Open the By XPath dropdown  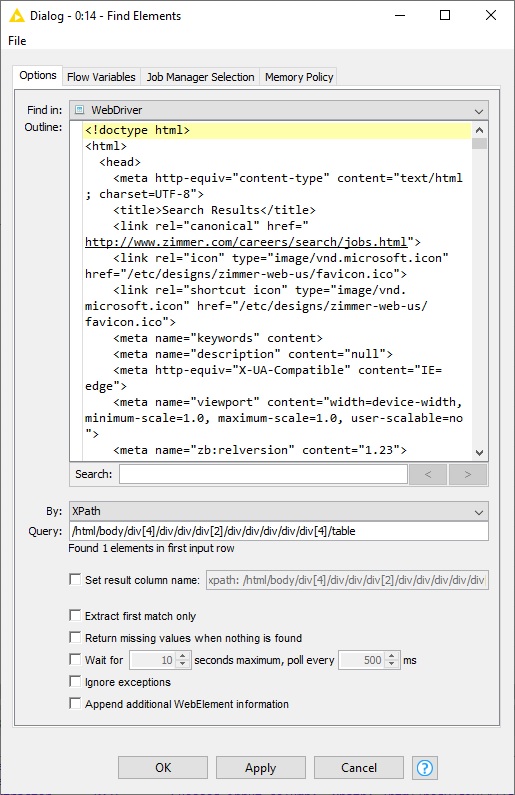point(279,511)
